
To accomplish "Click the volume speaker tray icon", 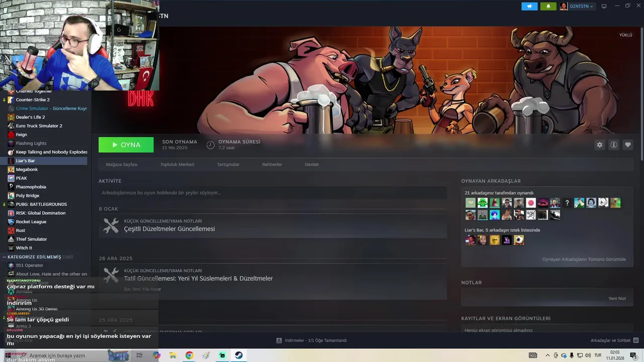I will coord(588,355).
